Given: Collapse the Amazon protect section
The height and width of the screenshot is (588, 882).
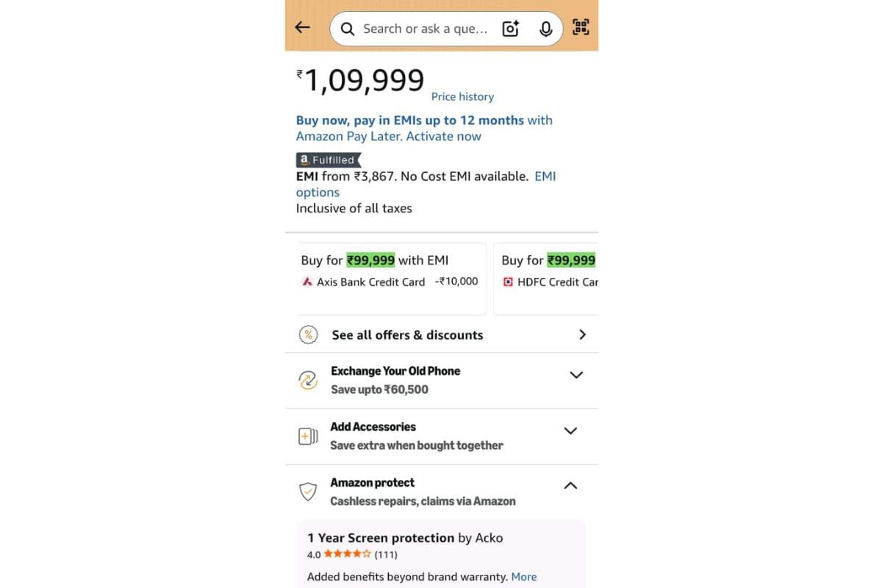Looking at the screenshot, I should coord(570,486).
